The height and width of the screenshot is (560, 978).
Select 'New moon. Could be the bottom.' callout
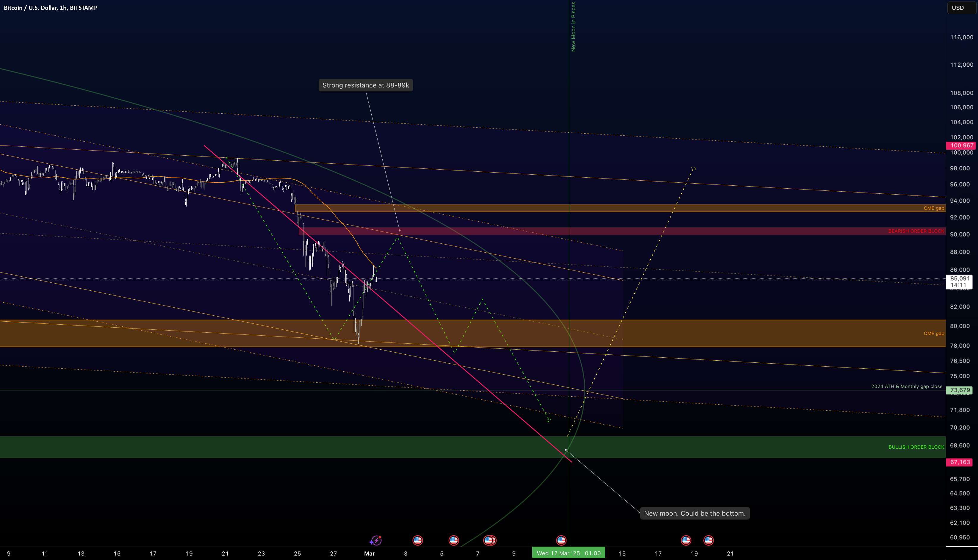point(694,513)
